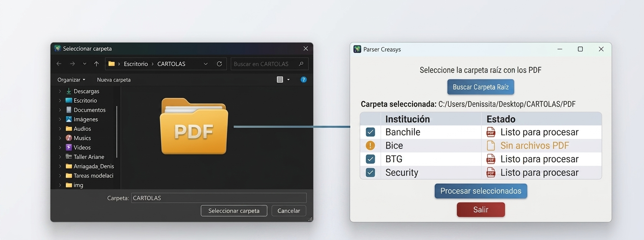Screen dimensions: 644x240
Task: Click the folder icon in address bar
Action: tap(112, 64)
